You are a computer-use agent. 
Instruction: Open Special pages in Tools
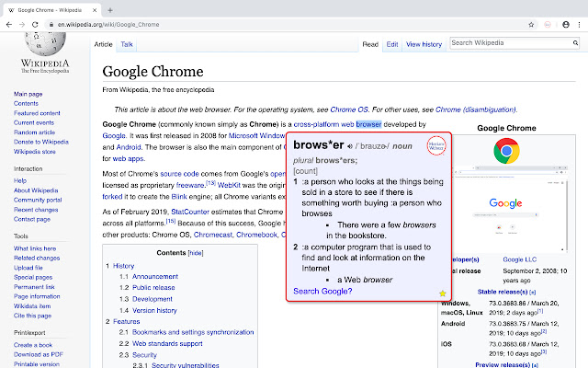click(33, 277)
